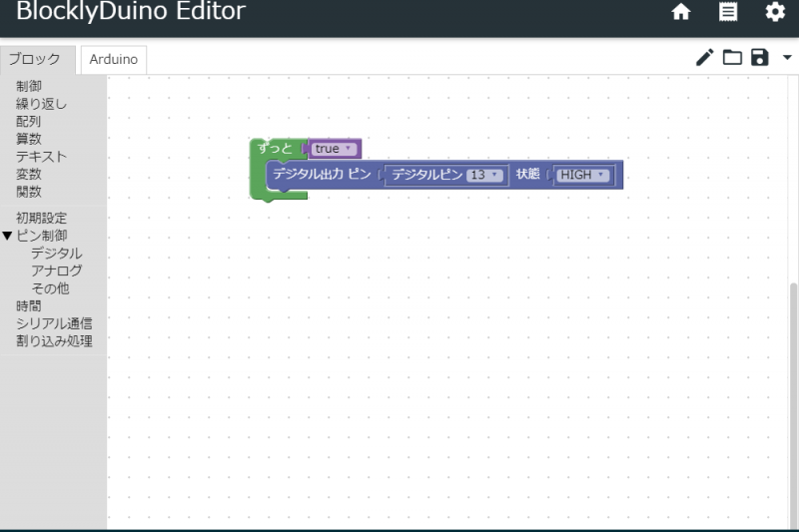Open the 配列 block category

(29, 121)
